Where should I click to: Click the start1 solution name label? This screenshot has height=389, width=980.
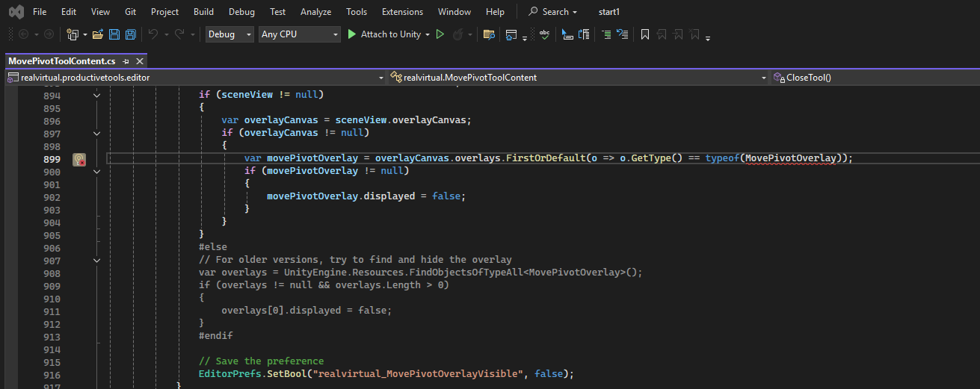(x=609, y=12)
